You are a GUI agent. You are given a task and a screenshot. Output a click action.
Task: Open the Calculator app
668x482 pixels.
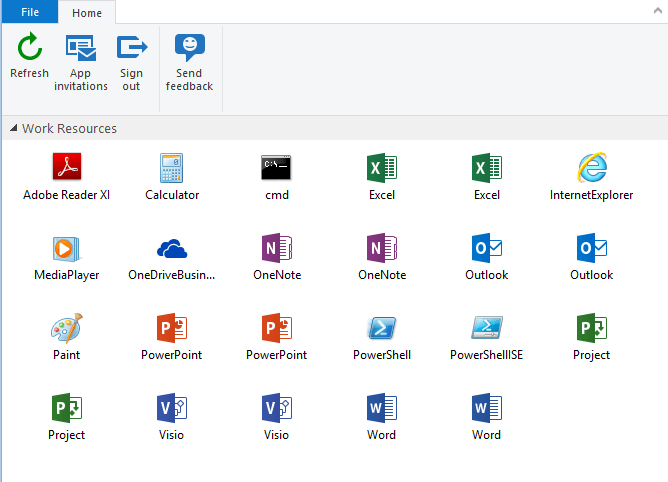tap(172, 176)
